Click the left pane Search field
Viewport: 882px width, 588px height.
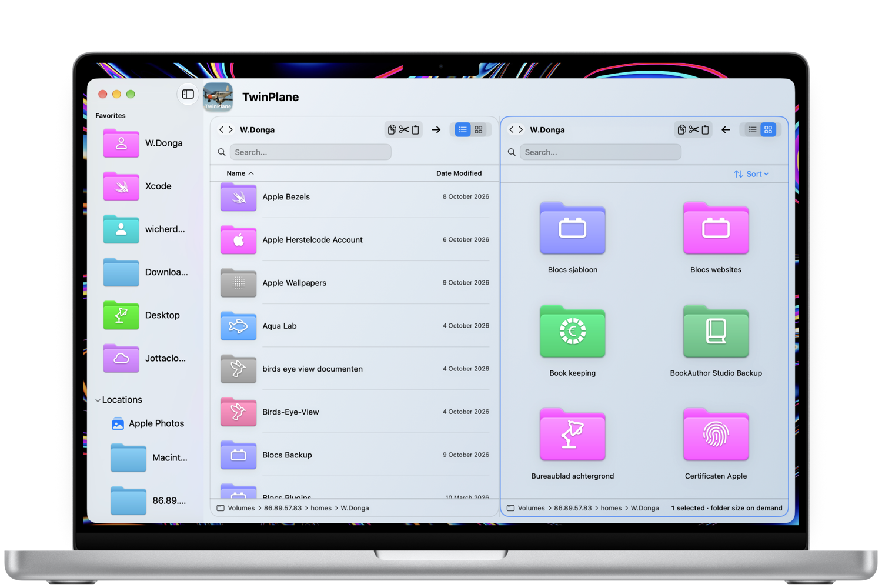tap(310, 152)
